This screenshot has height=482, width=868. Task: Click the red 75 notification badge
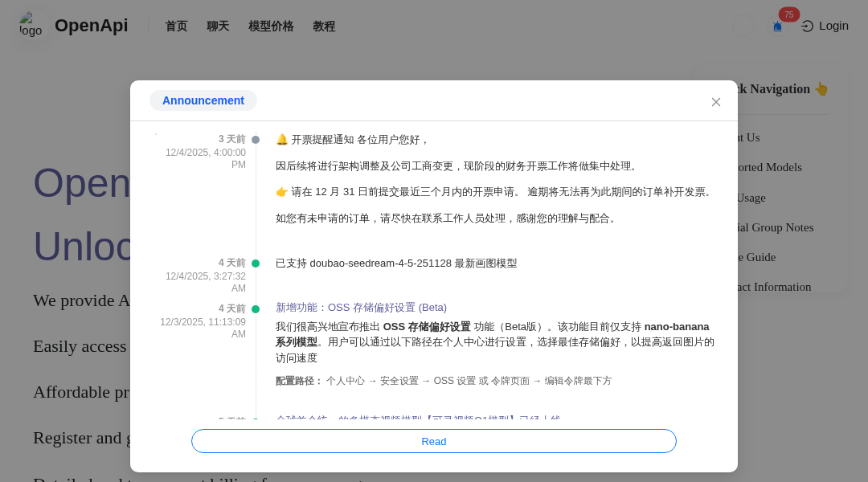pos(788,14)
